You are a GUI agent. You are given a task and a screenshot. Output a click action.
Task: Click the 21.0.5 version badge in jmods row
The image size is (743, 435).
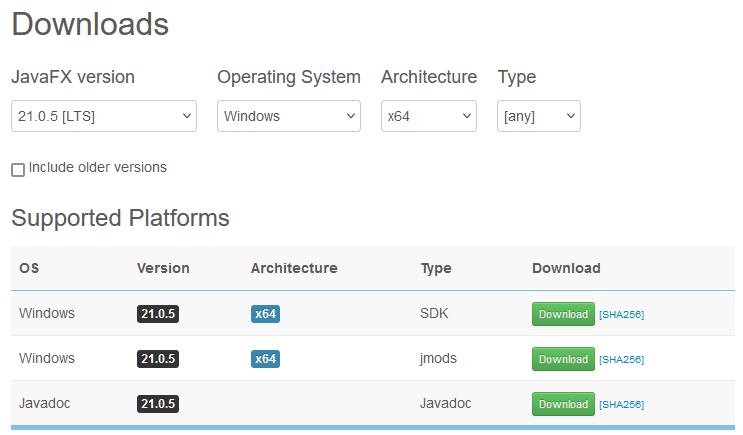tap(158, 359)
